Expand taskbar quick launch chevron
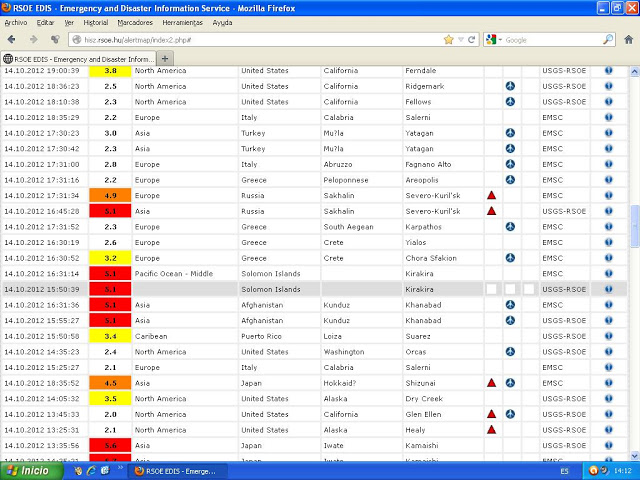Viewport: 640px width, 480px height. click(120, 468)
